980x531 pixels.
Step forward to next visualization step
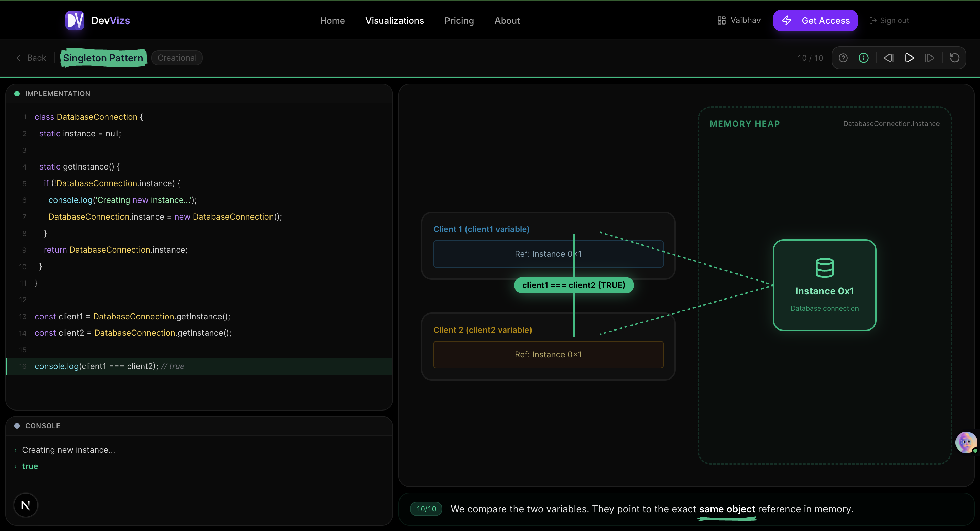click(929, 58)
